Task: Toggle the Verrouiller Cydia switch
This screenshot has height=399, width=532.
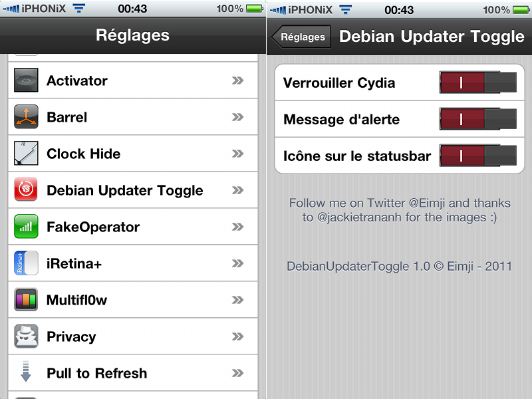Action: click(477, 82)
